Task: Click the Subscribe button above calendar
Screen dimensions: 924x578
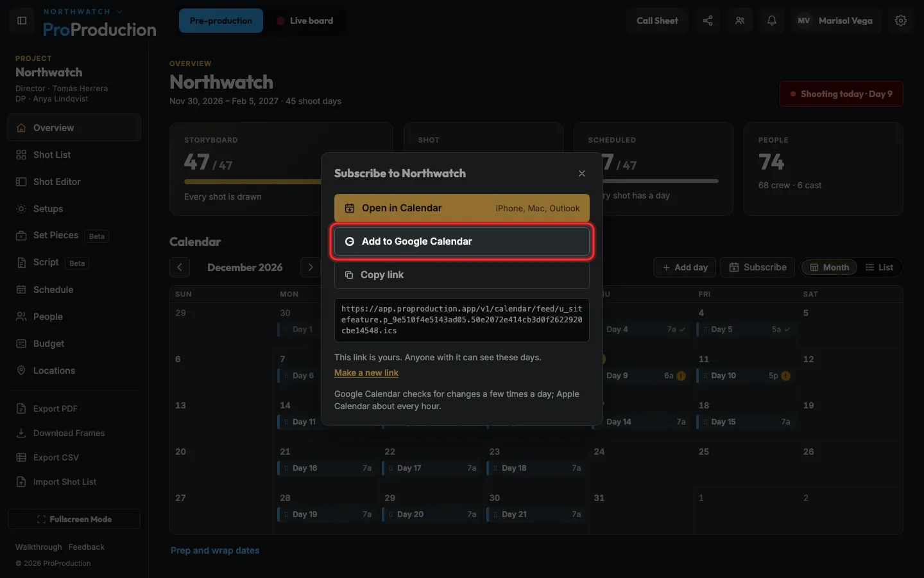Action: (758, 267)
